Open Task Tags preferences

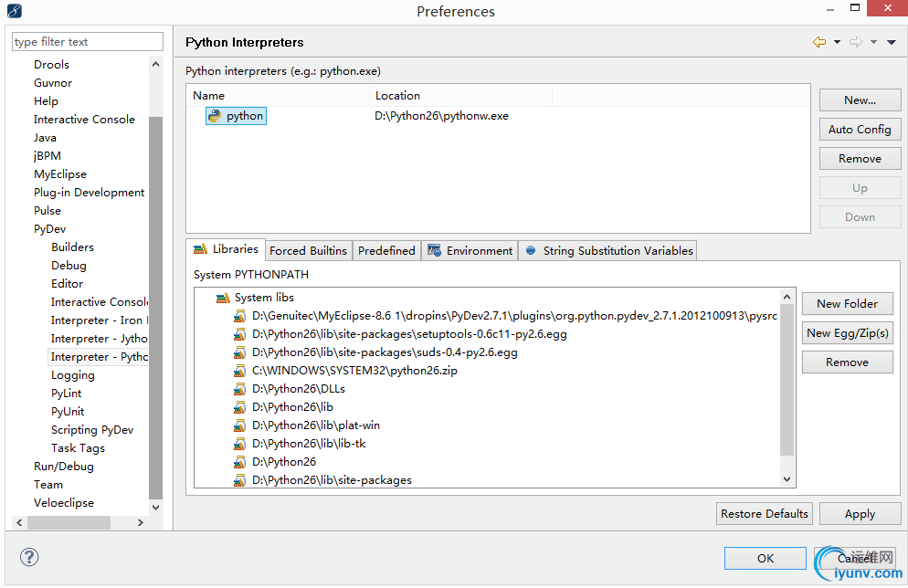coord(78,448)
